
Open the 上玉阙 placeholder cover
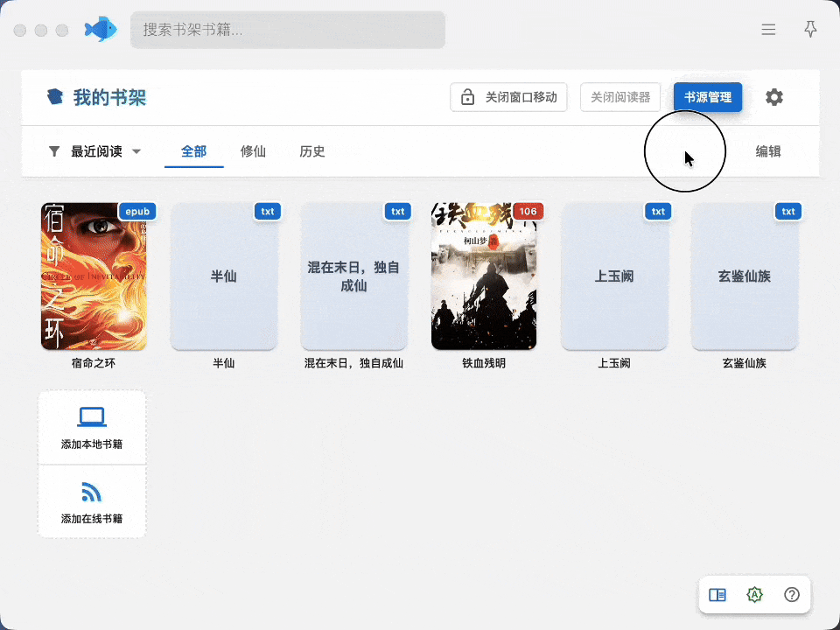pyautogui.click(x=614, y=276)
